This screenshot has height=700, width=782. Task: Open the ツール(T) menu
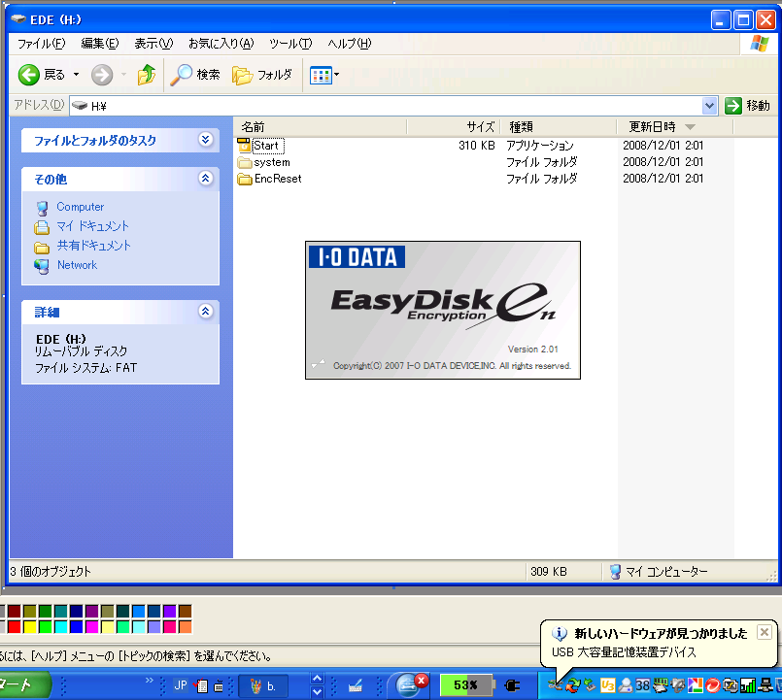tap(289, 44)
